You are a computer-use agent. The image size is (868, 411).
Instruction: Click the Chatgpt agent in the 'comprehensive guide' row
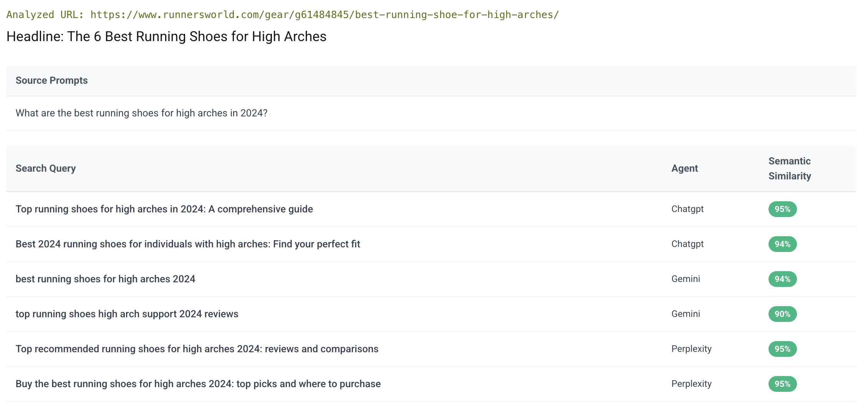(x=687, y=209)
